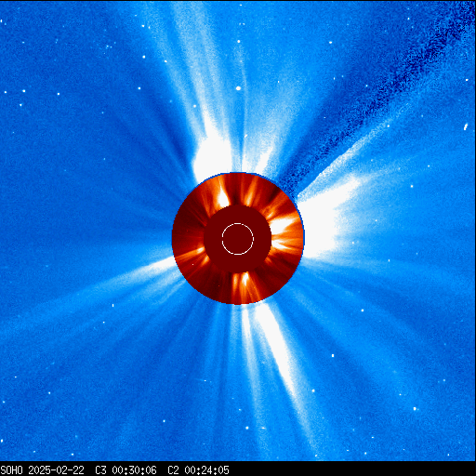Click the C2 instrument label
The height and width of the screenshot is (476, 476).
coord(173,470)
